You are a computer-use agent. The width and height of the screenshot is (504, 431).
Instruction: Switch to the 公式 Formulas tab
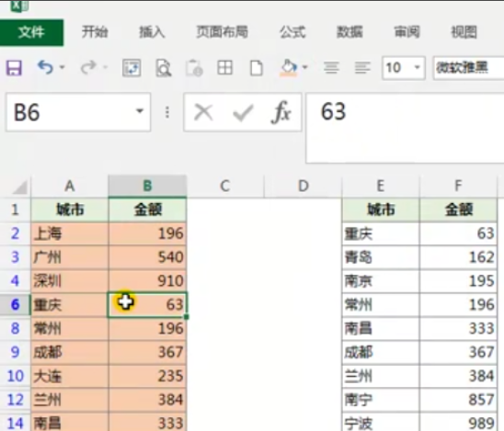coord(292,32)
